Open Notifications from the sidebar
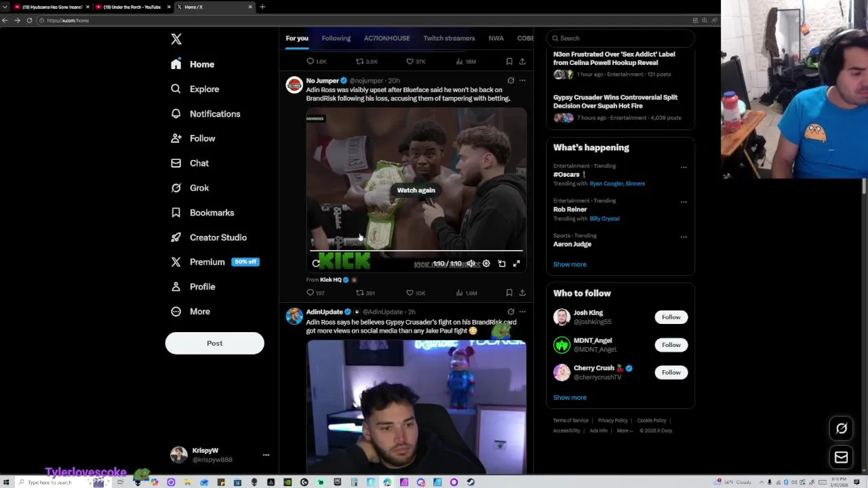The width and height of the screenshot is (868, 488). click(x=205, y=114)
